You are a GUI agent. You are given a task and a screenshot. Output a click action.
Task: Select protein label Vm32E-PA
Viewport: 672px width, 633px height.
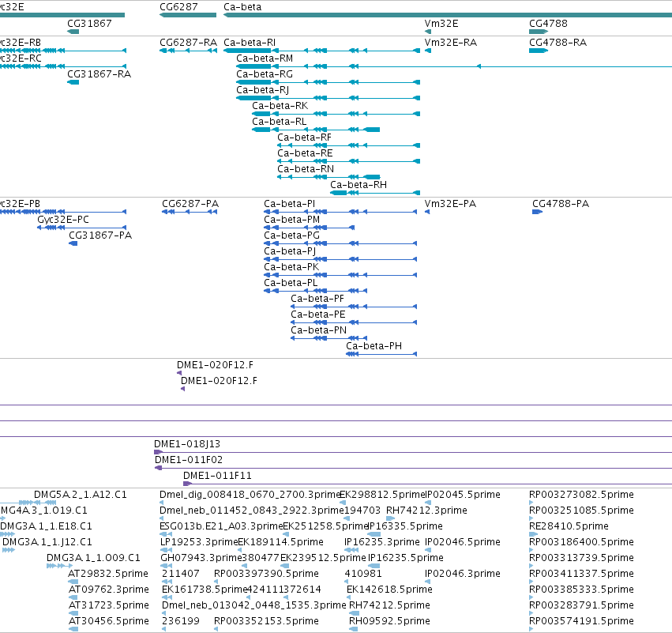pyautogui.click(x=450, y=204)
